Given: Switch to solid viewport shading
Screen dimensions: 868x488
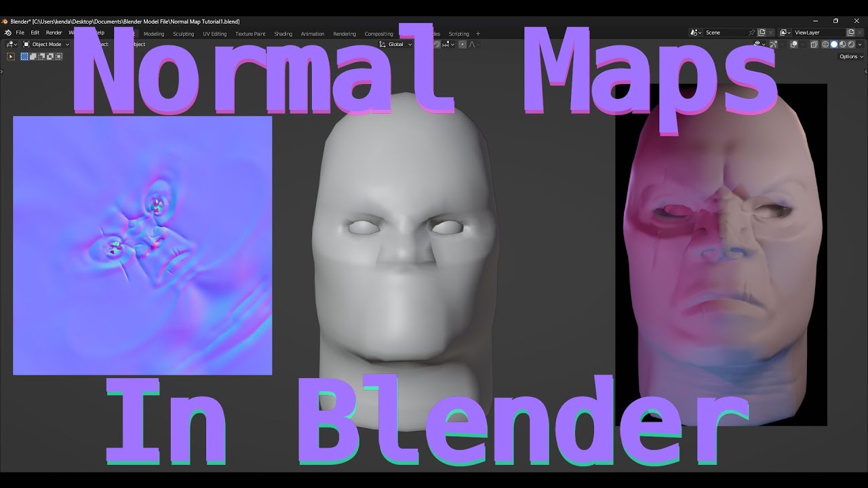Looking at the screenshot, I should click(x=834, y=44).
